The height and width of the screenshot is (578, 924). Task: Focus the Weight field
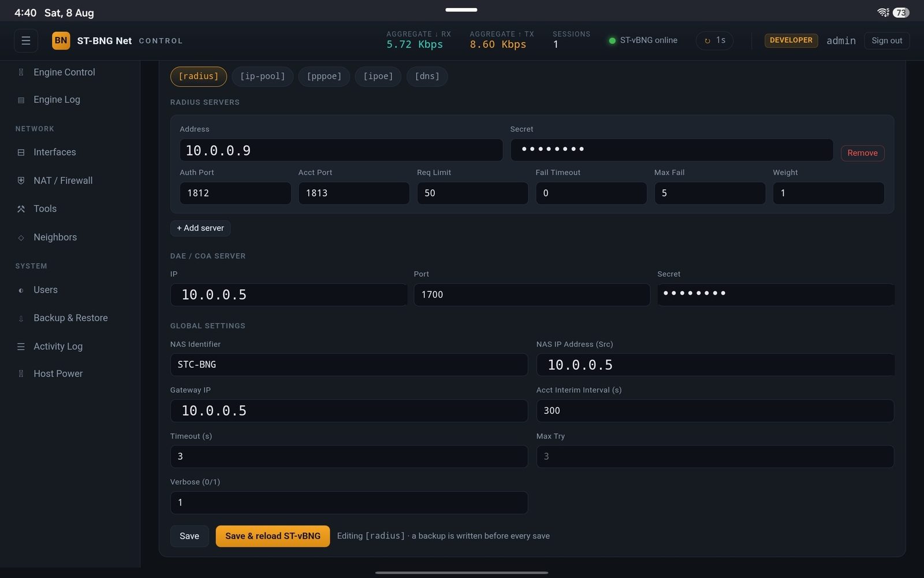[x=829, y=193]
